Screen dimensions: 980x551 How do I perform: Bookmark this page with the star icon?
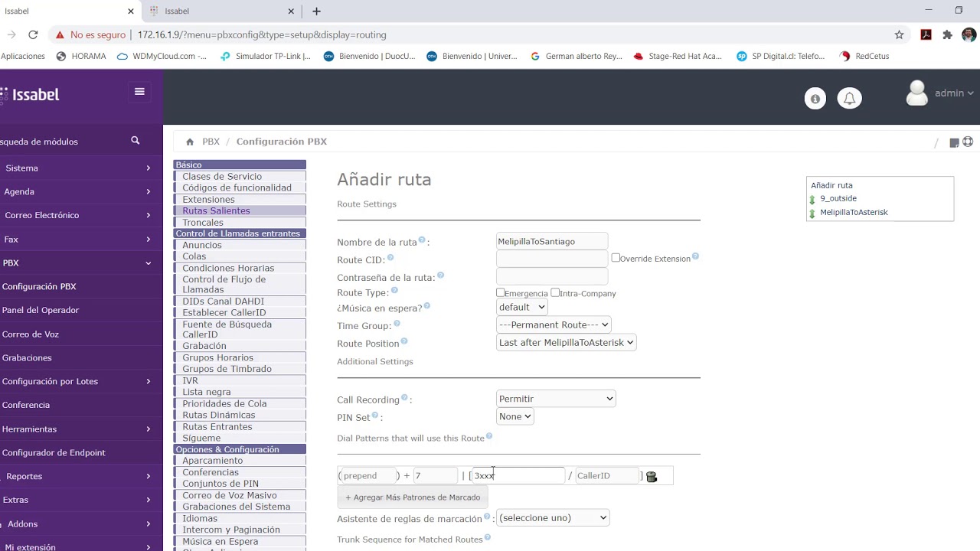point(900,34)
